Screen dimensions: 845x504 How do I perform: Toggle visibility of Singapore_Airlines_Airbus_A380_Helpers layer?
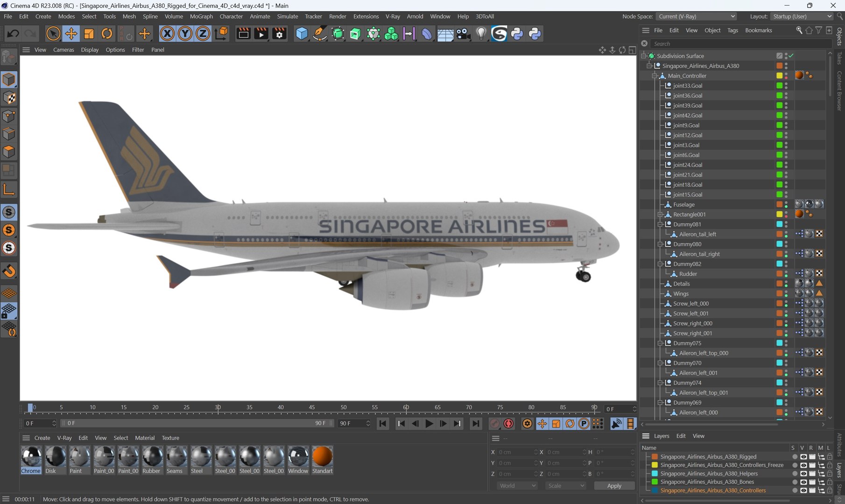(x=803, y=474)
